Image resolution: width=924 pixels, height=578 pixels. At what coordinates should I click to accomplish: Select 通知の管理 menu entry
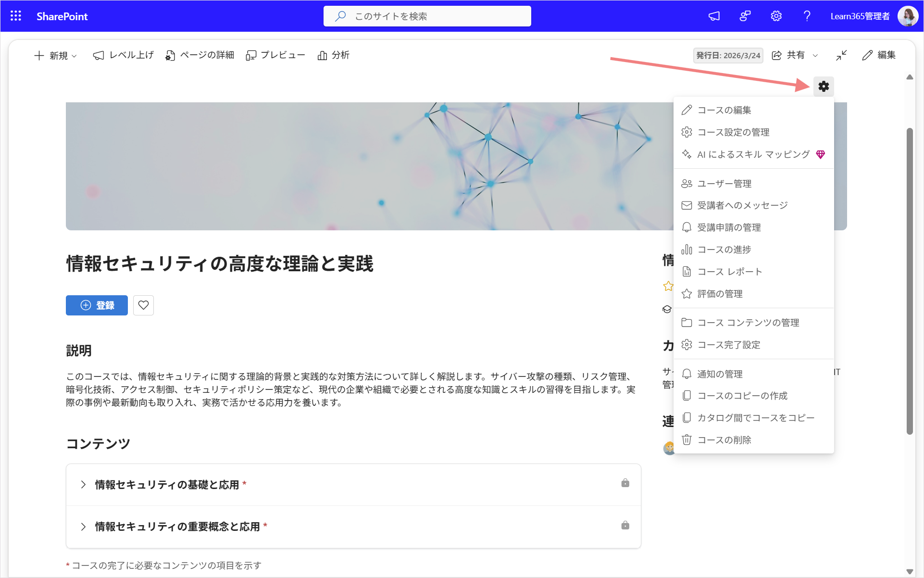pos(753,374)
